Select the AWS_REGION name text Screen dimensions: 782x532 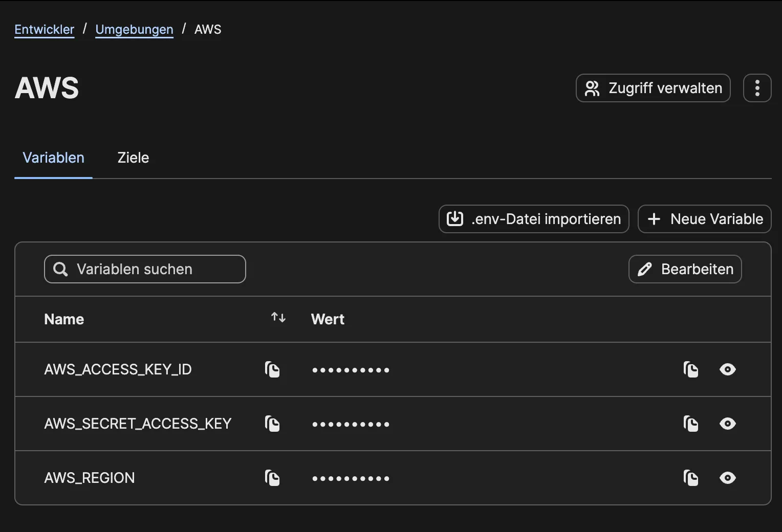[90, 478]
